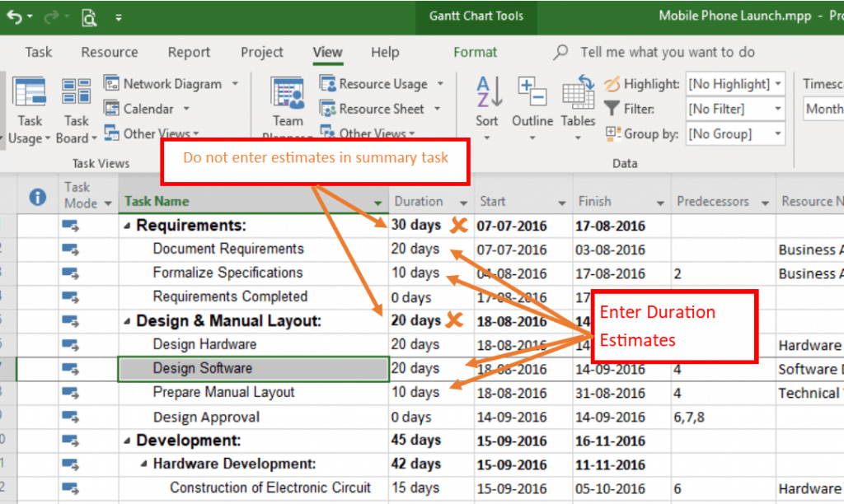Click the Filter funnel icon
844x504 pixels.
612,109
